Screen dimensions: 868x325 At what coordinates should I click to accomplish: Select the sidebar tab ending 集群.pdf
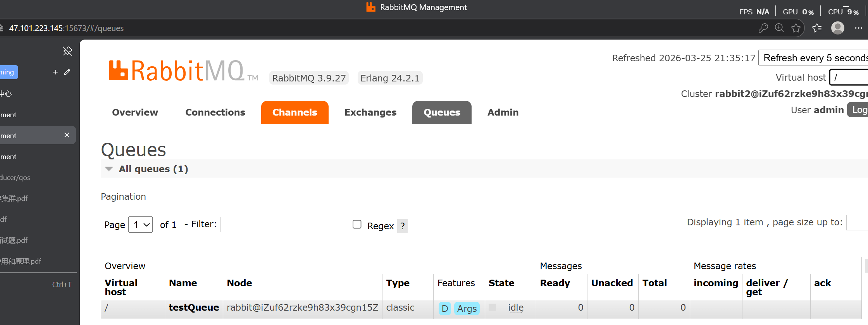pos(38,199)
